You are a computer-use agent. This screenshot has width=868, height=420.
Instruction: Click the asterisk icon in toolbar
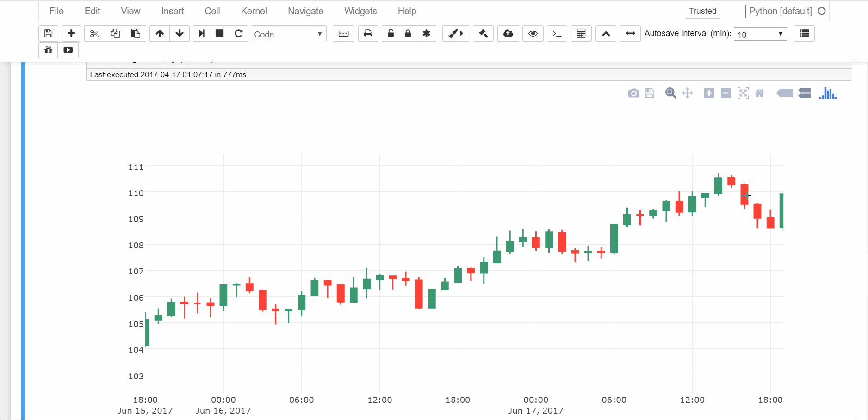pos(426,33)
